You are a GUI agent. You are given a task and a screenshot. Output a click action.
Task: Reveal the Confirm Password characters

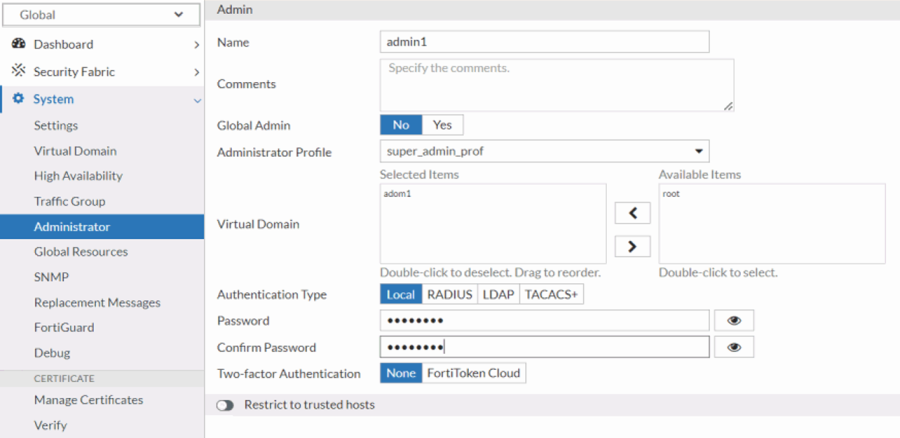point(734,347)
